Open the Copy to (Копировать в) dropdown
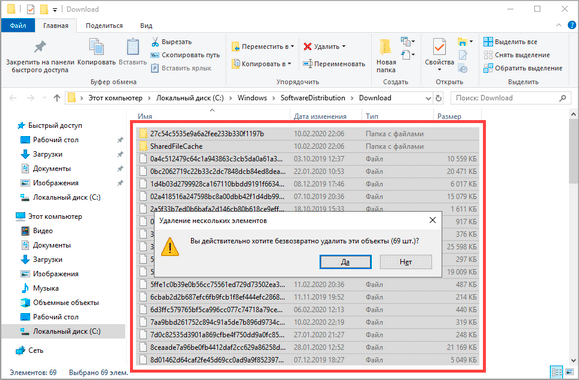The height and width of the screenshot is (380, 579). 261,64
